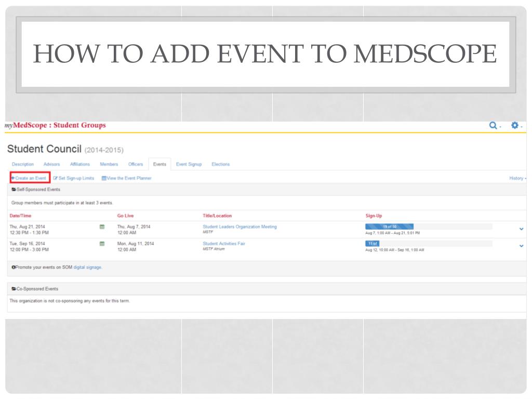Go to the Officers tab

136,164
